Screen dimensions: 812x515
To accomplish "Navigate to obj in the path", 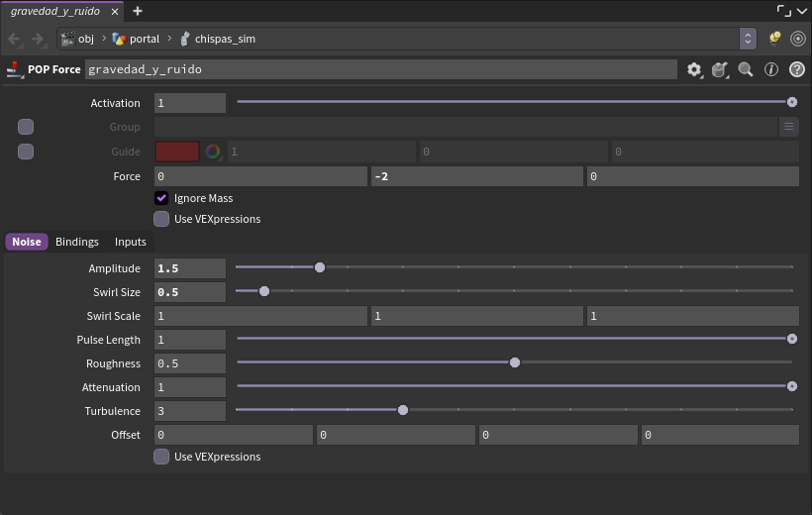I will pyautogui.click(x=86, y=39).
